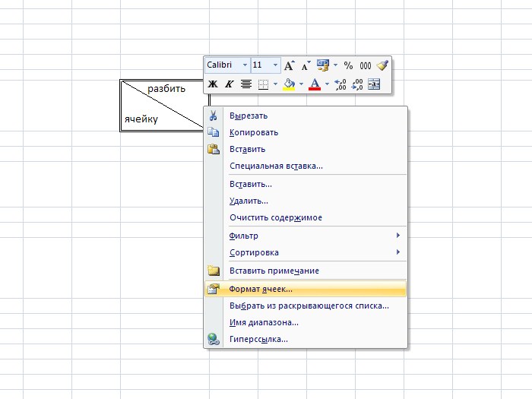
Task: Choose Вставить paste entry
Action: click(x=306, y=149)
